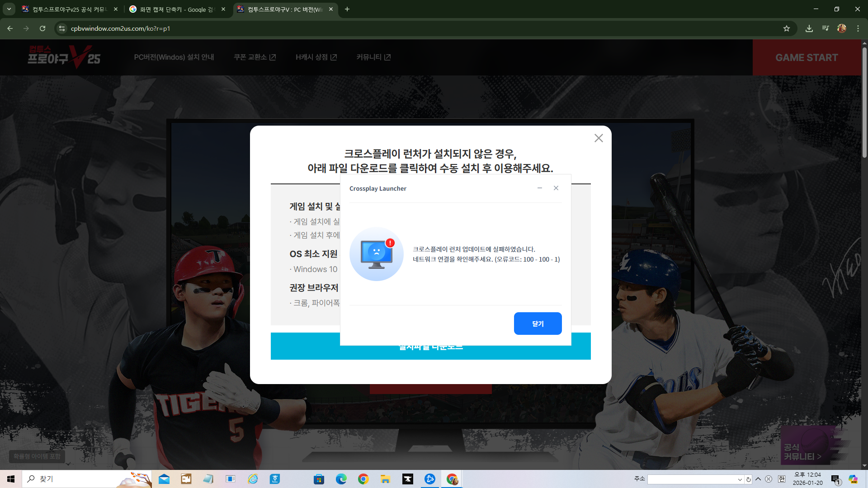Viewport: 868px width, 488px height.
Task: Open the 쿠폰 교환소 menu link
Action: 255,57
